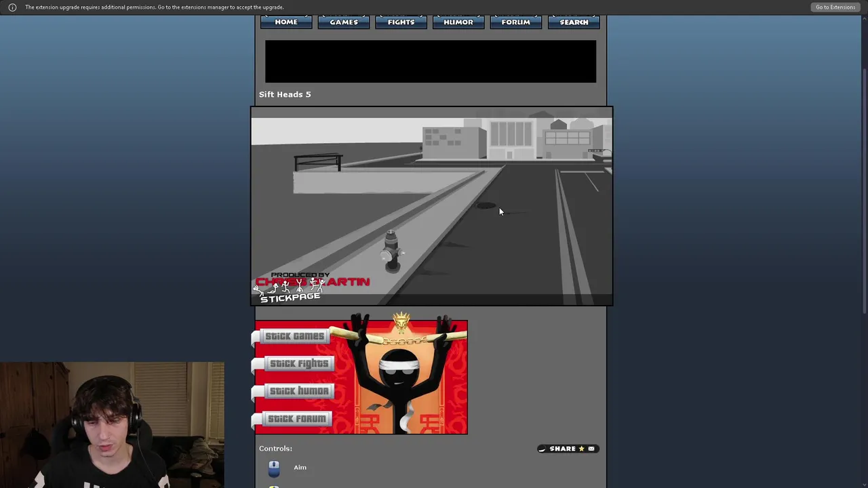Click the extension upgrade permissions message

click(155, 7)
